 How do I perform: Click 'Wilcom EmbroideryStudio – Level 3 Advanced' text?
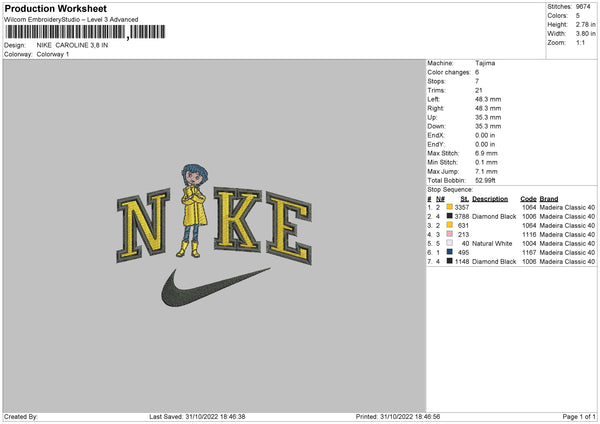click(x=71, y=20)
